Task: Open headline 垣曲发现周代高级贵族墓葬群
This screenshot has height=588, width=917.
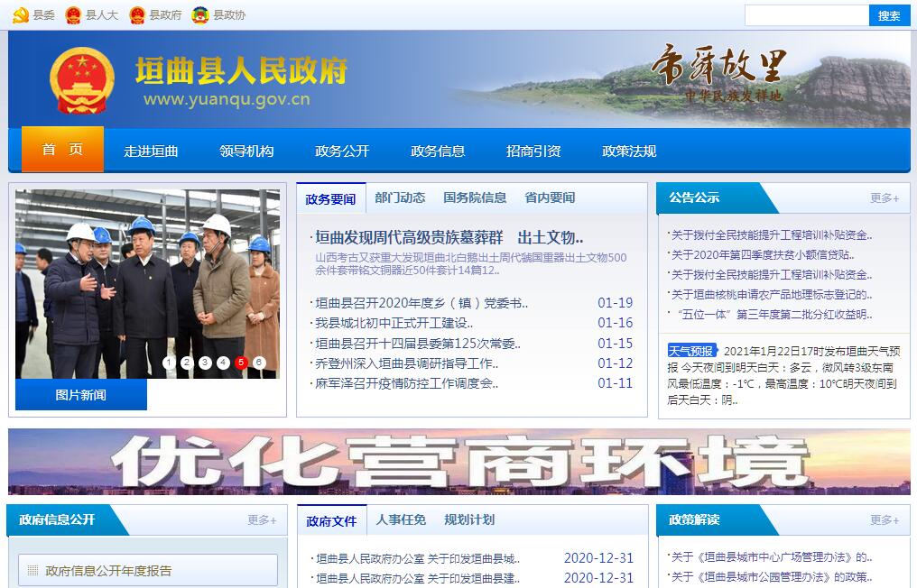Action: pyautogui.click(x=449, y=238)
